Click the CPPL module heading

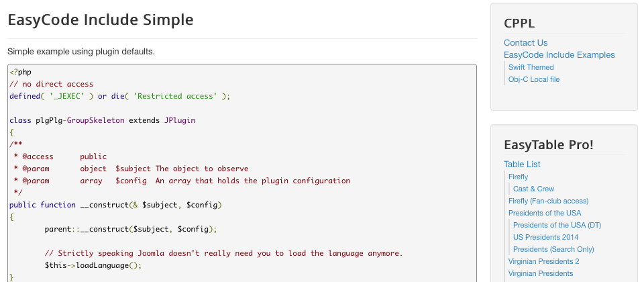[x=519, y=23]
